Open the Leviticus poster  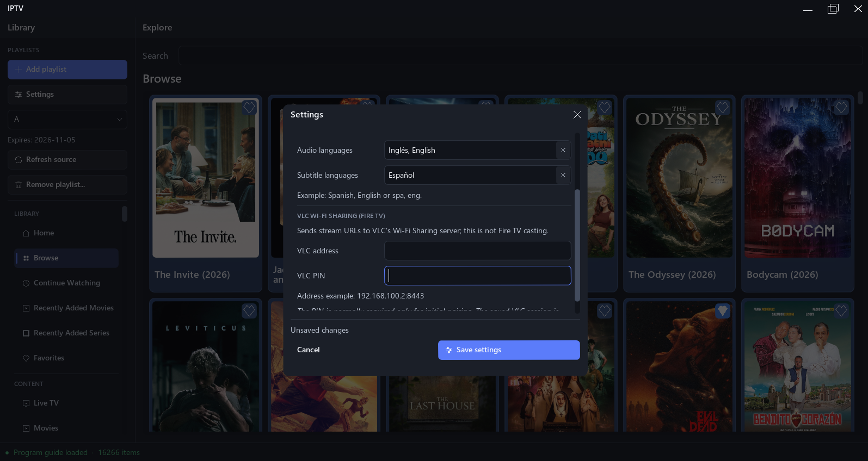(x=206, y=367)
